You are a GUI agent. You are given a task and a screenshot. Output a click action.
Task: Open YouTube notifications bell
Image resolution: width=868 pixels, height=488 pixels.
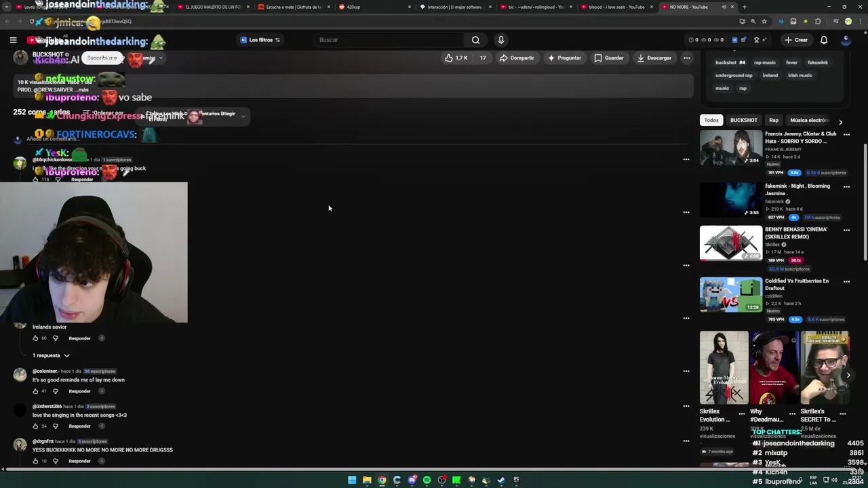(824, 40)
